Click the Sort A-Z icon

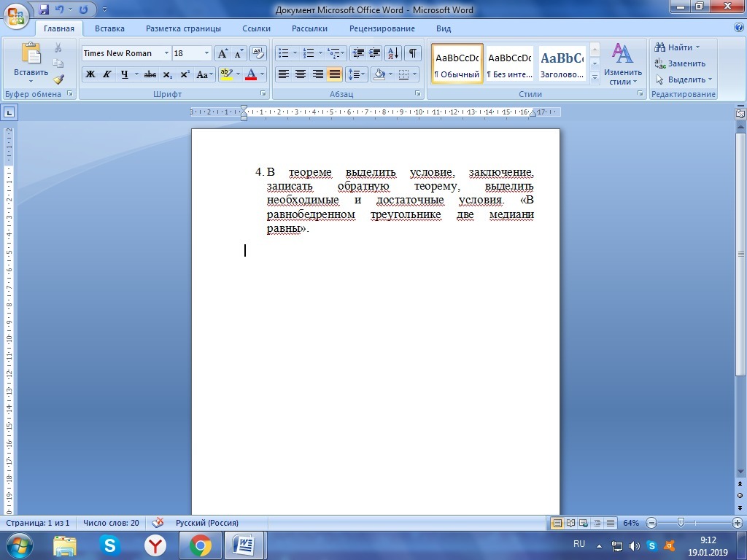pos(393,52)
